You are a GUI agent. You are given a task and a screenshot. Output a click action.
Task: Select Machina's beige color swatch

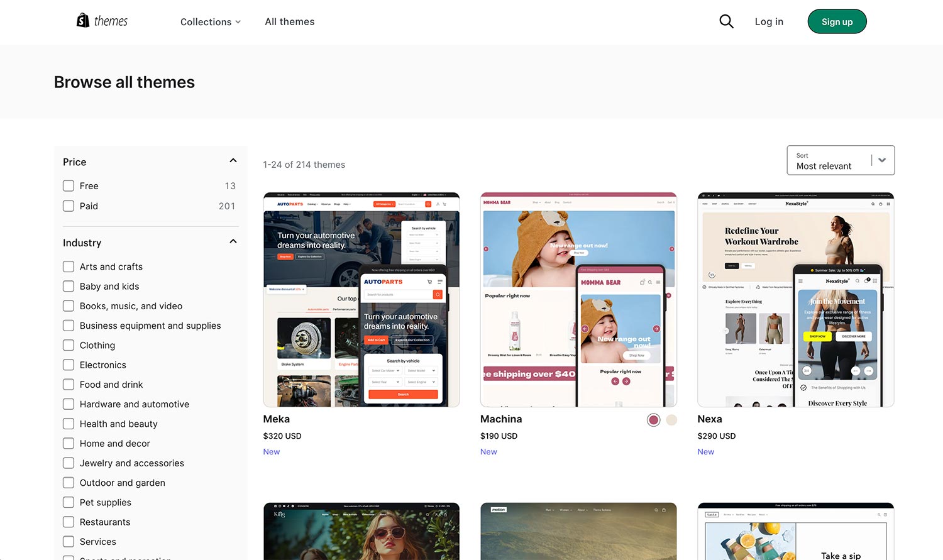tap(671, 420)
